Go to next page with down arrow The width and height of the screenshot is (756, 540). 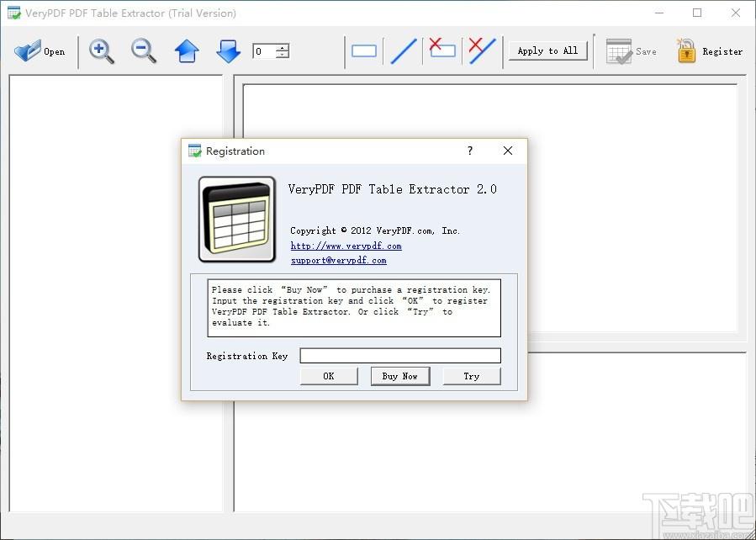(x=228, y=51)
